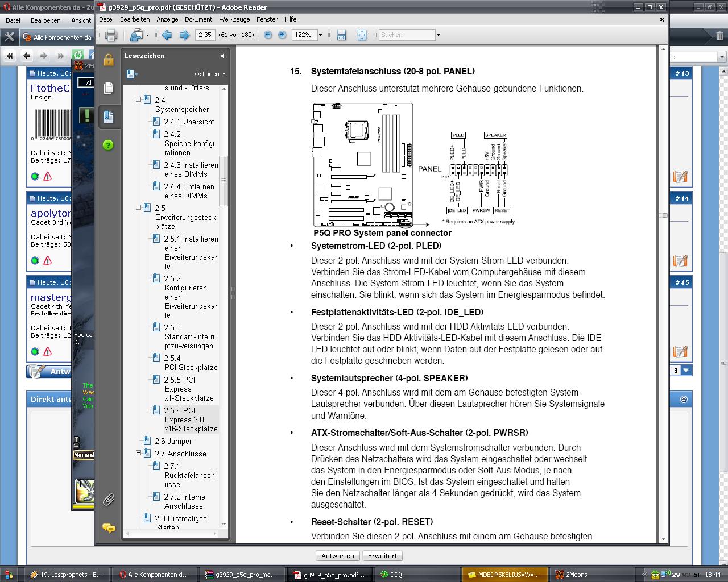The image size is (728, 582).
Task: Open the attachments paperclip icon
Action: pos(109,500)
